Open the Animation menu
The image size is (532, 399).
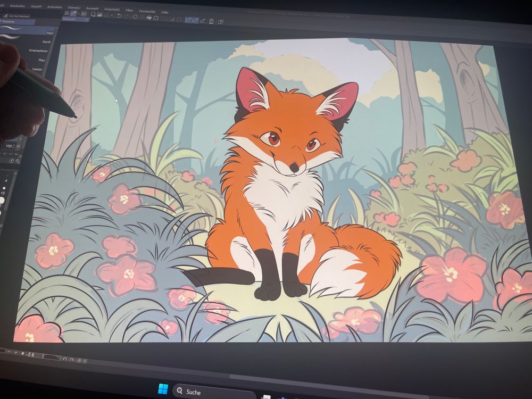[x=54, y=7]
